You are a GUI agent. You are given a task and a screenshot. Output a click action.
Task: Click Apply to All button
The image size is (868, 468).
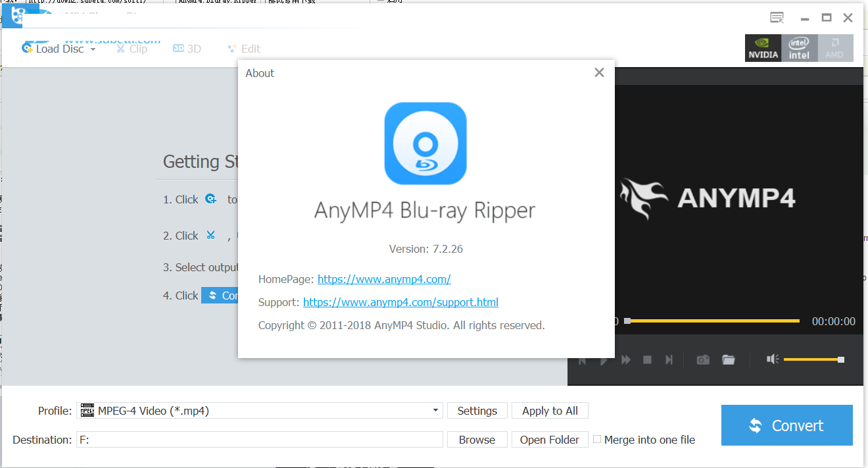550,411
